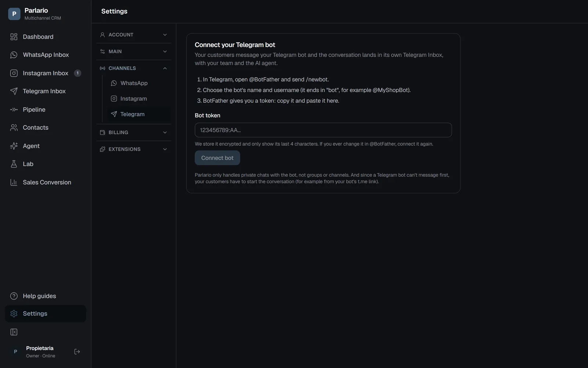Open Contacts from the sidebar label
This screenshot has height=368, width=588.
coord(36,128)
